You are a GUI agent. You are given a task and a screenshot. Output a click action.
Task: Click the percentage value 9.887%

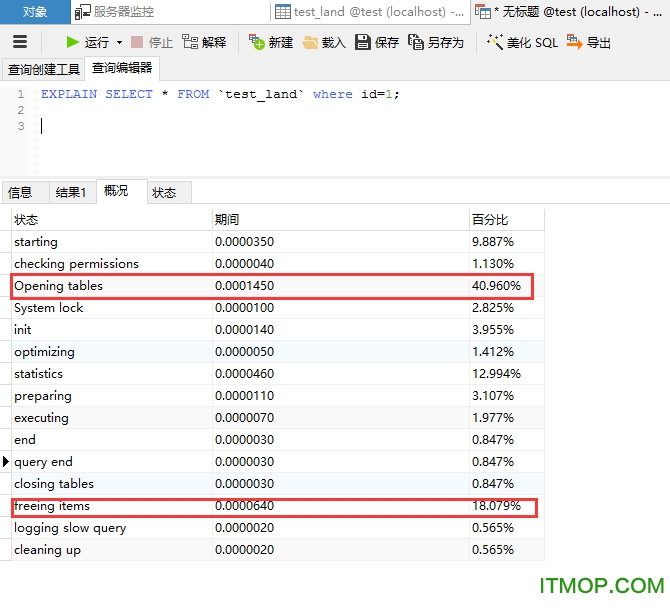point(493,242)
